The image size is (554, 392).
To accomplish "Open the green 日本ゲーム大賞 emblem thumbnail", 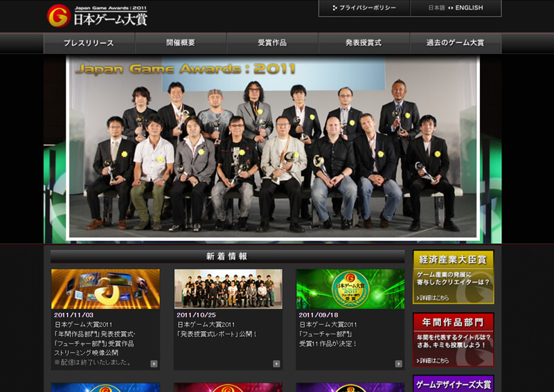I will click(350, 289).
